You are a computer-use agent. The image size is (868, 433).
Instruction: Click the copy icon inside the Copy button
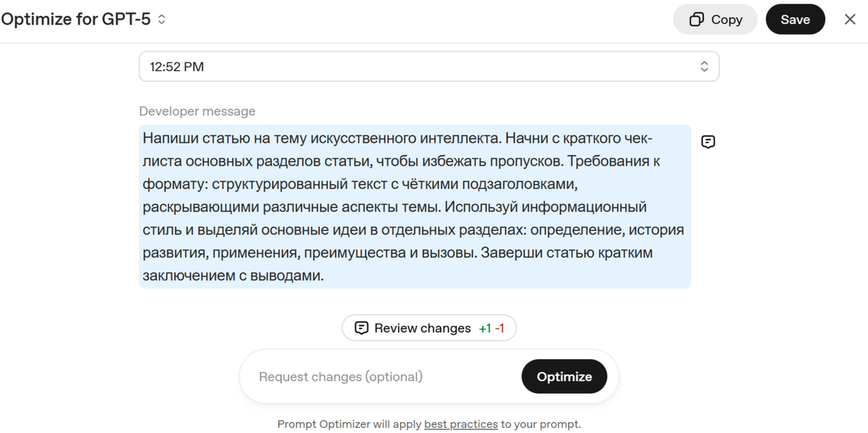(697, 19)
